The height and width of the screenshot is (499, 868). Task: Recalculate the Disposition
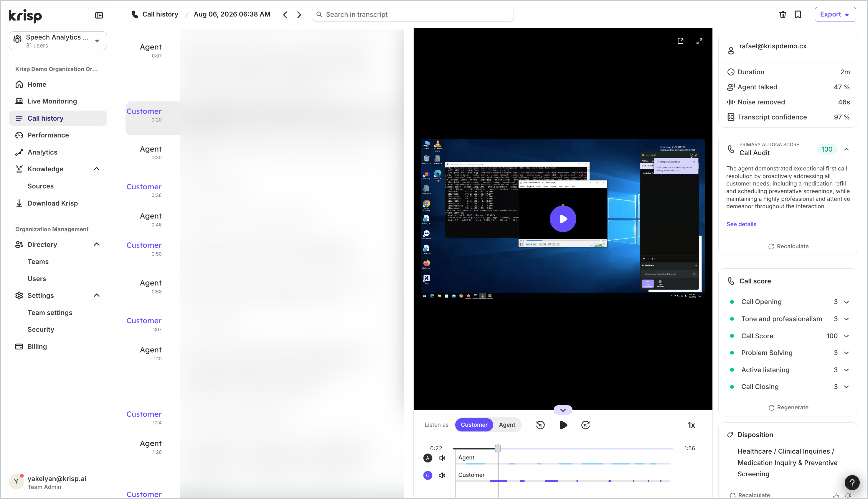(x=750, y=495)
